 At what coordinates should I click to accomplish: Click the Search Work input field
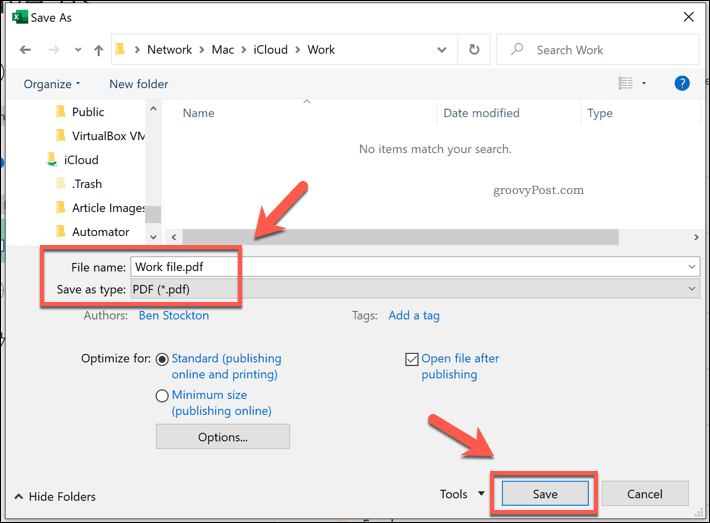[598, 49]
